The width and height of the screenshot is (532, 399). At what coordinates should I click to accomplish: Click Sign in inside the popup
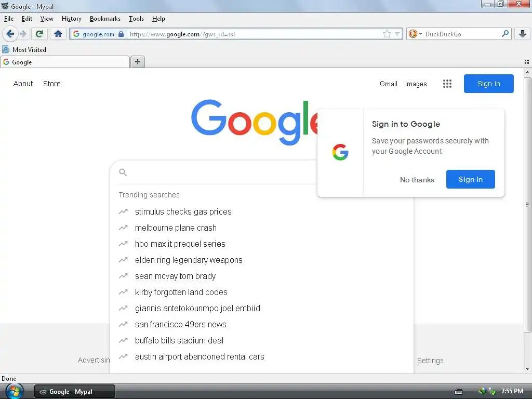470,179
